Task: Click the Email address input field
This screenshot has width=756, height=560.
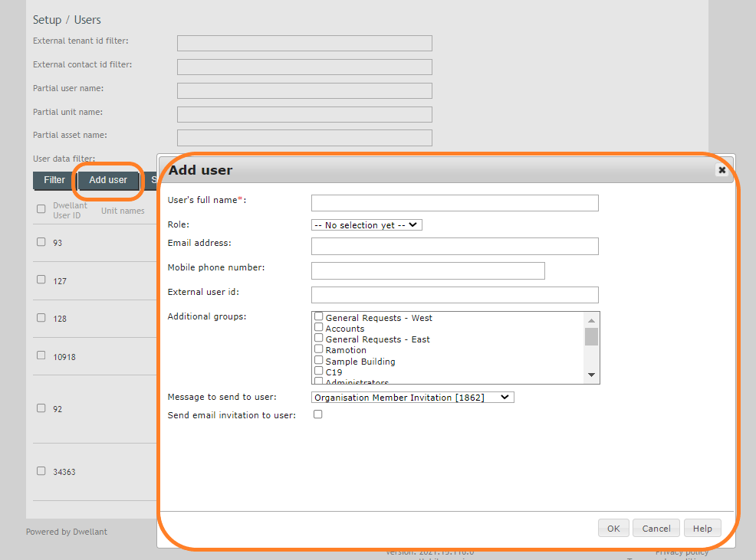Action: (x=454, y=246)
